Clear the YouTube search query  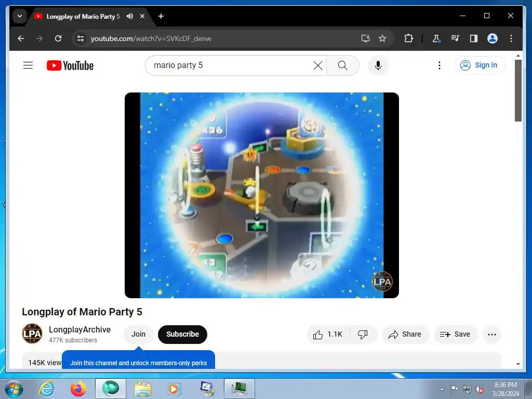(x=318, y=65)
